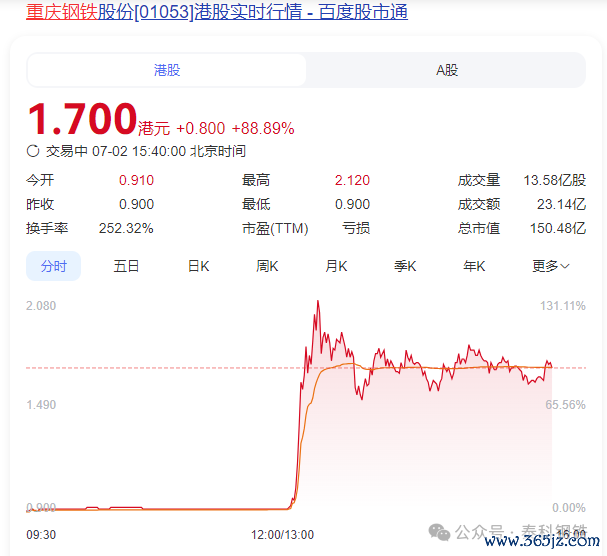
Task: Click the 65.56% percentage axis label
Action: 566,405
